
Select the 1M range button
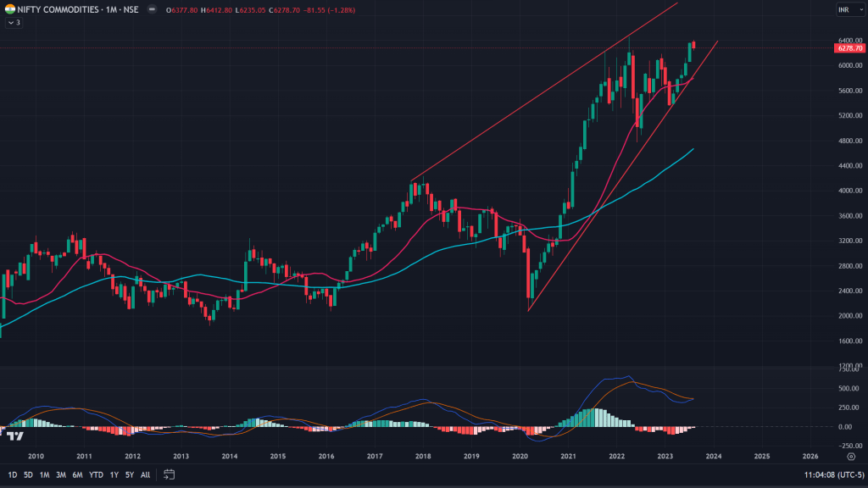tap(44, 475)
